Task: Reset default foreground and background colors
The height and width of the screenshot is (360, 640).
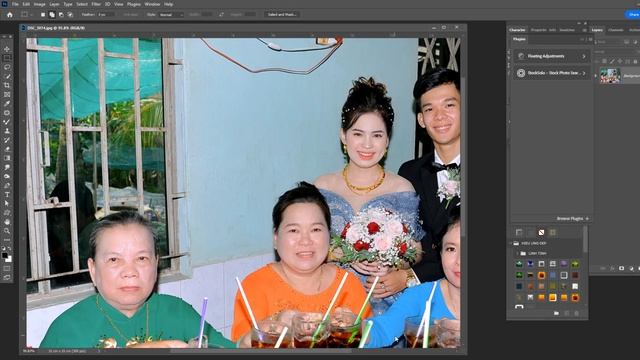Action: (x=3, y=248)
